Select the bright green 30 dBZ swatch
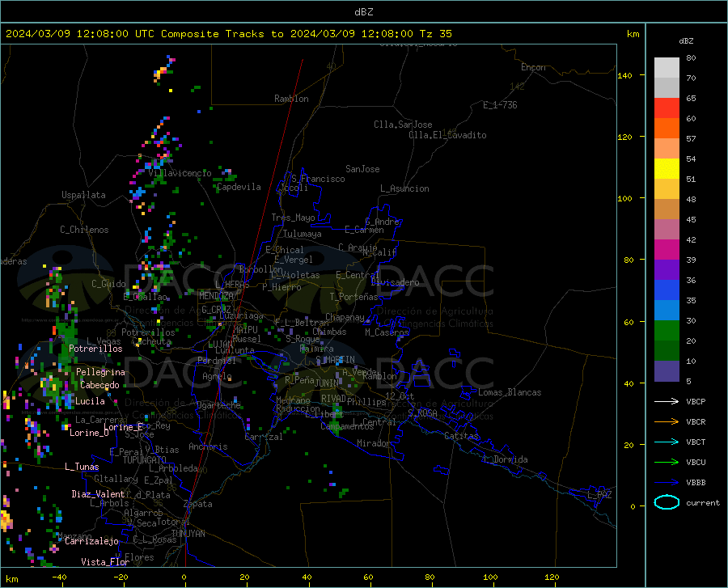 click(667, 331)
